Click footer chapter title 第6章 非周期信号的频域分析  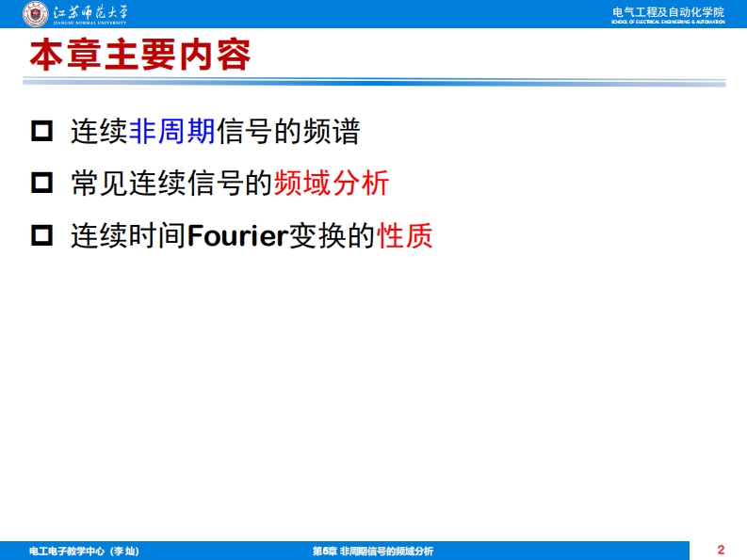point(372,551)
